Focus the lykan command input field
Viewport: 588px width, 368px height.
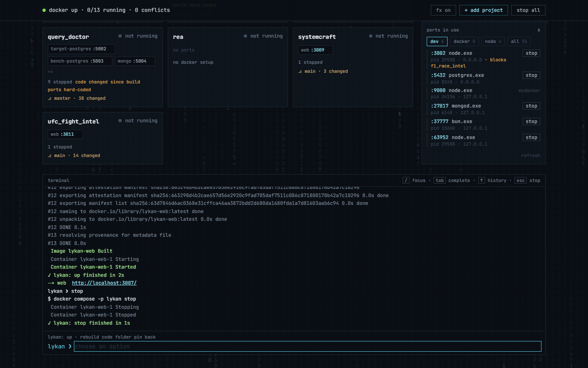pos(307,346)
